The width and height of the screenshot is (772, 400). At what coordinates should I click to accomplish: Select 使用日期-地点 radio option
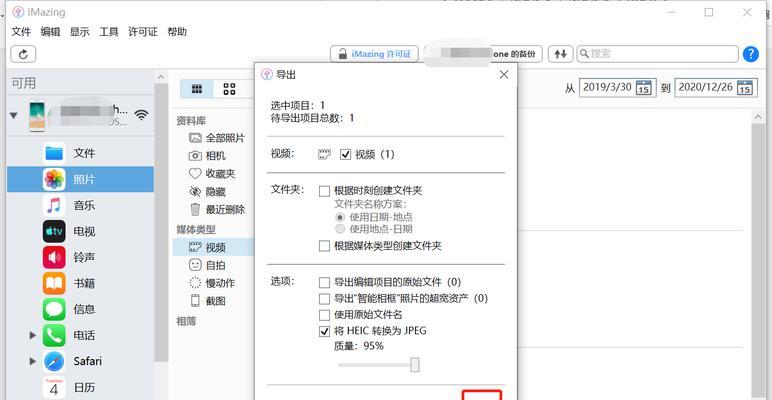pos(340,217)
